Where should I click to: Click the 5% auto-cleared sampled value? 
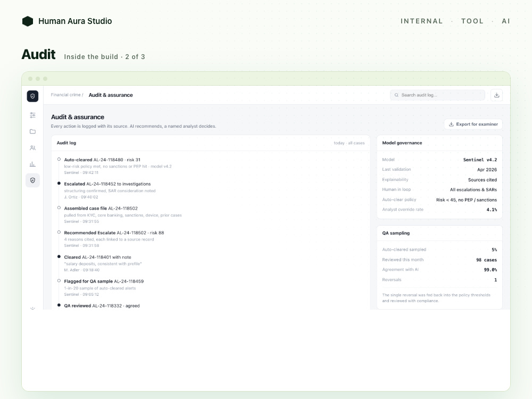pos(494,250)
